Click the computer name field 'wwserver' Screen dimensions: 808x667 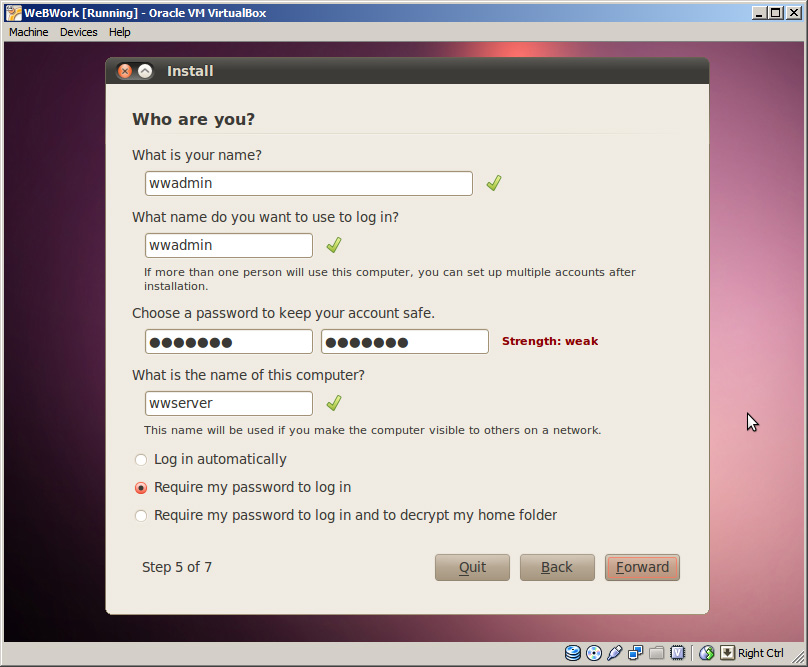click(x=229, y=403)
